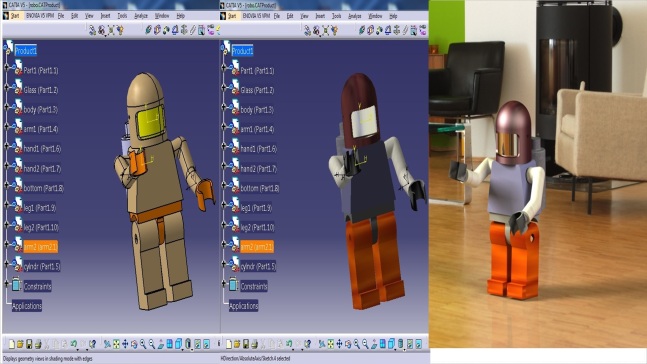This screenshot has width=647, height=364.
Task: Click Undo arrow icon in left CATIA window
Action: click(x=74, y=343)
